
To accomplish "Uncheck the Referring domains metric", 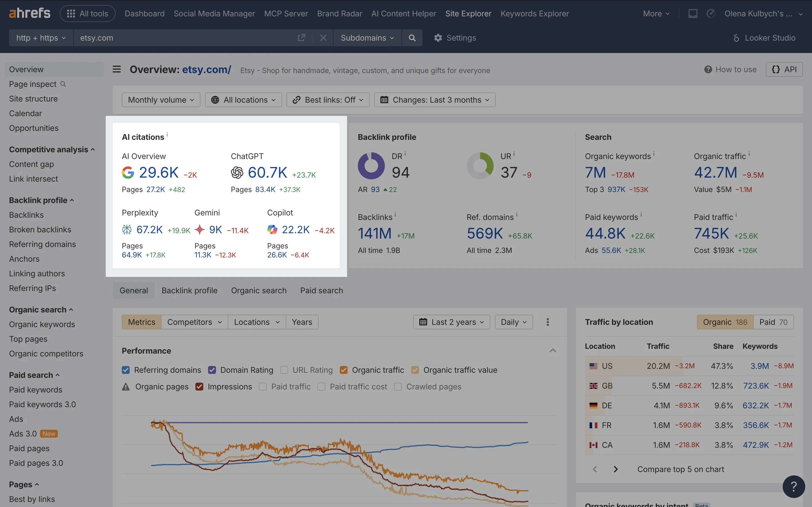I will 125,370.
